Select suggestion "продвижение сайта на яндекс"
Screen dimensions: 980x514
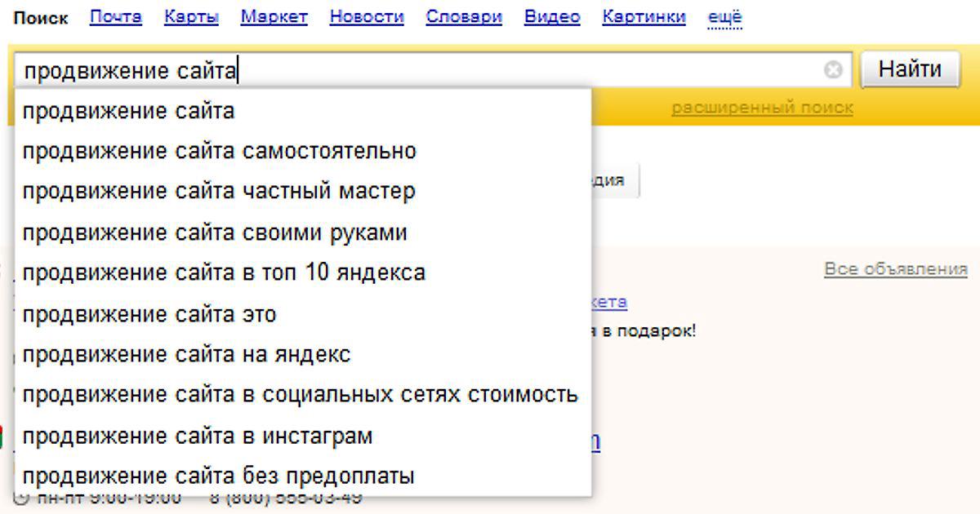click(x=303, y=354)
